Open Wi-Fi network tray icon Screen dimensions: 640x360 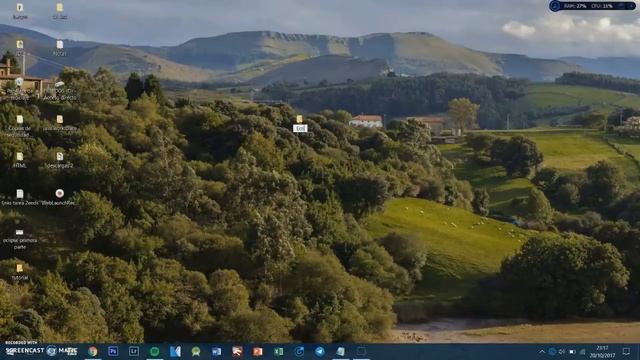(583, 351)
